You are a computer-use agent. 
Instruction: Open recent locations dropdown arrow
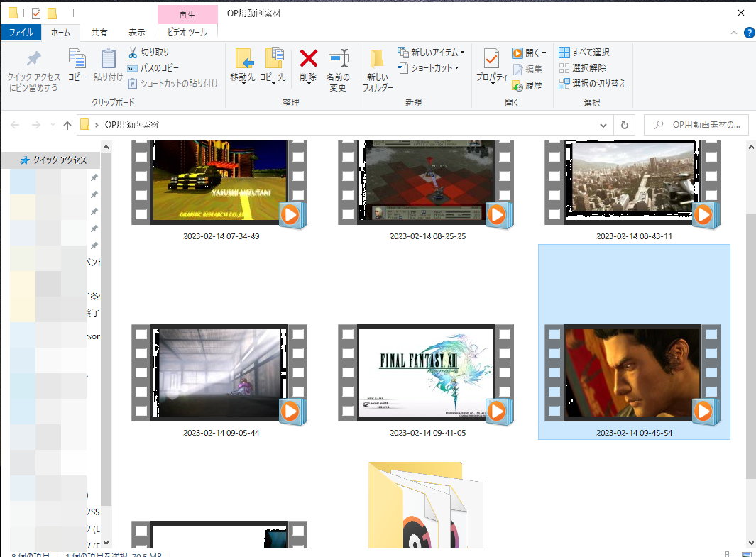[x=53, y=126]
